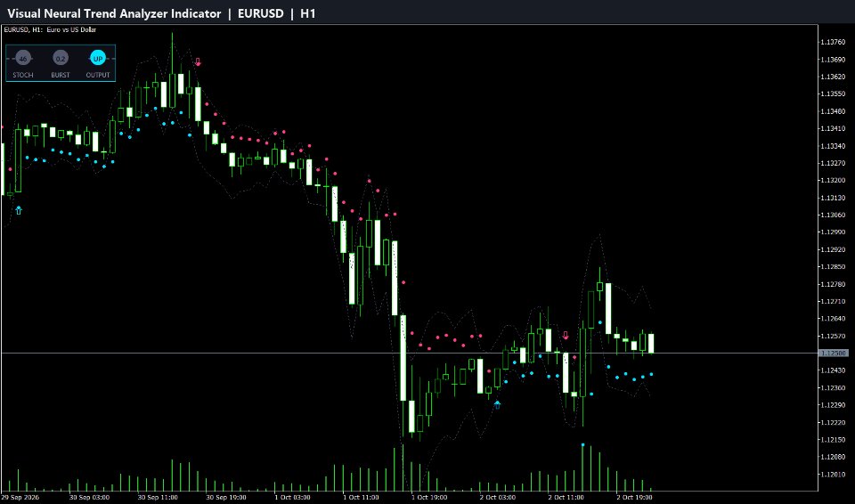Image resolution: width=855 pixels, height=504 pixels.
Task: Click the 1.13760 price scale label
Action: point(834,42)
